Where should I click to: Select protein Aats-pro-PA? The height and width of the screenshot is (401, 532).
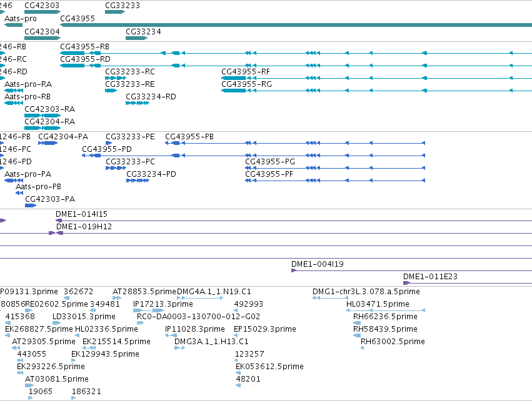[x=28, y=174]
